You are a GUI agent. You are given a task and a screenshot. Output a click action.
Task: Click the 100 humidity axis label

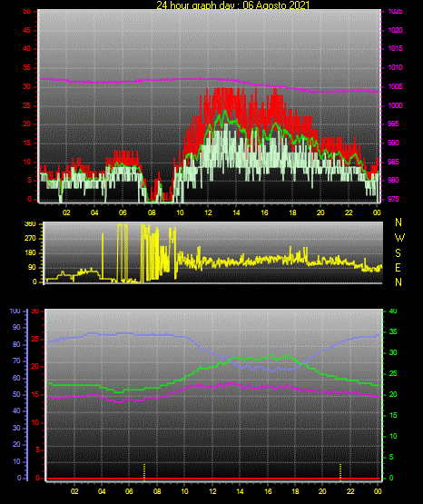click(15, 311)
